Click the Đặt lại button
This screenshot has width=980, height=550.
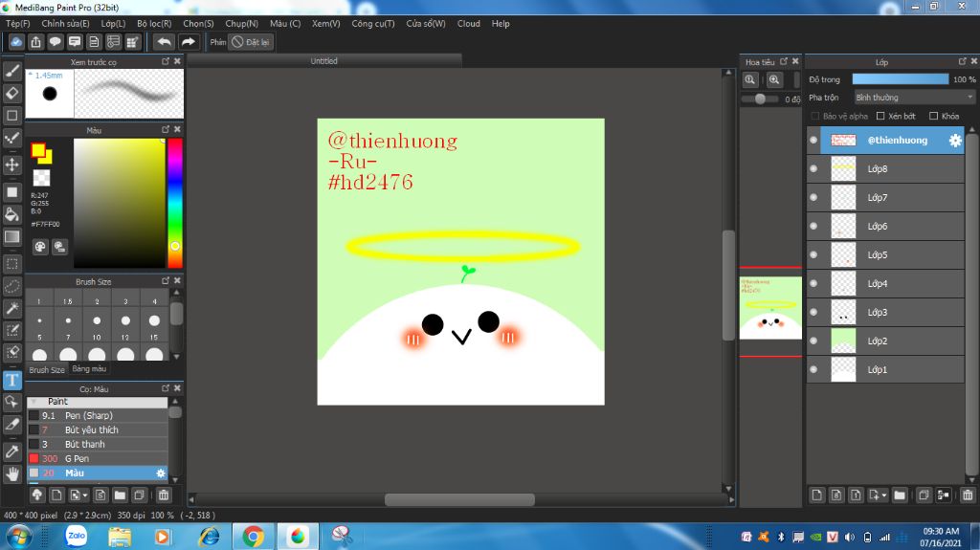(251, 42)
